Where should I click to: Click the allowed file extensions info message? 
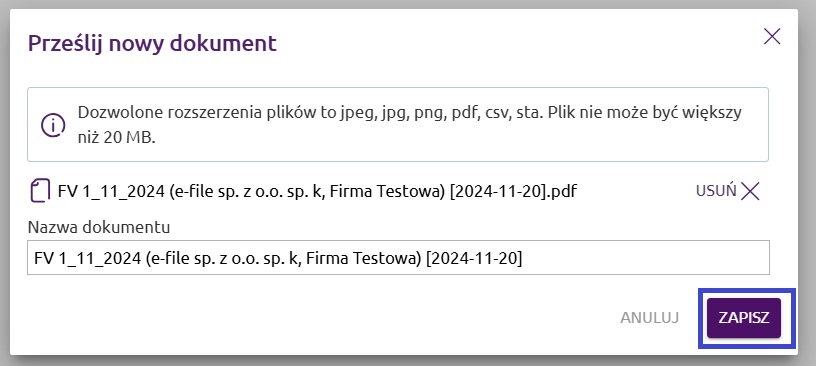coord(398,124)
